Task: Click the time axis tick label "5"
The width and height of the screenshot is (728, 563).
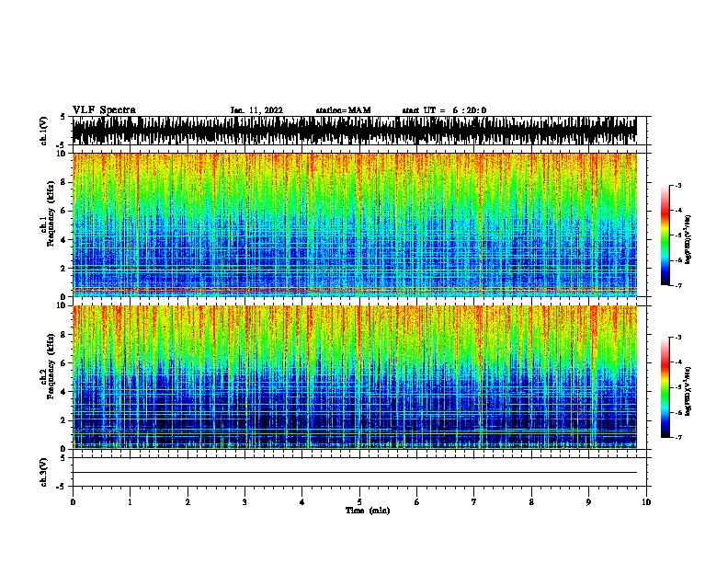Action: (359, 502)
